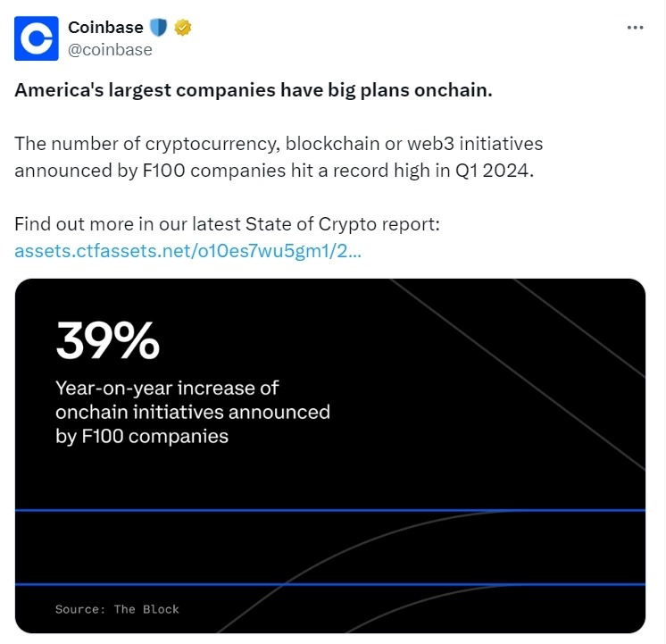
Task: Click the Coinbase profile avatar logo
Action: pos(37,38)
